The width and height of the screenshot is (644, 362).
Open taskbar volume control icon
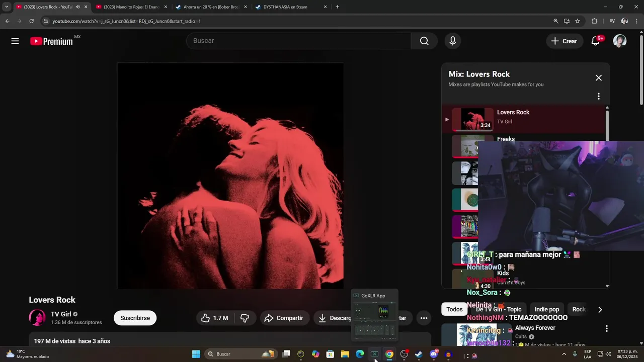click(608, 354)
